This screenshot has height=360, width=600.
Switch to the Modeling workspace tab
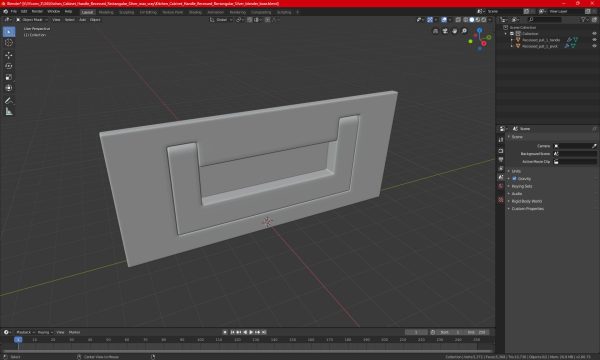coord(106,12)
